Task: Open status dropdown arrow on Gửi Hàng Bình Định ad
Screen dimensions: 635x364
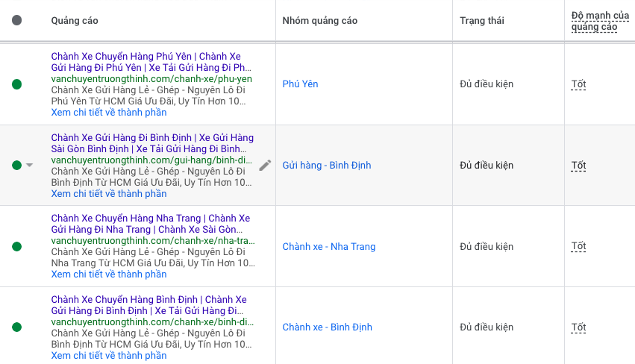Action: (x=30, y=166)
